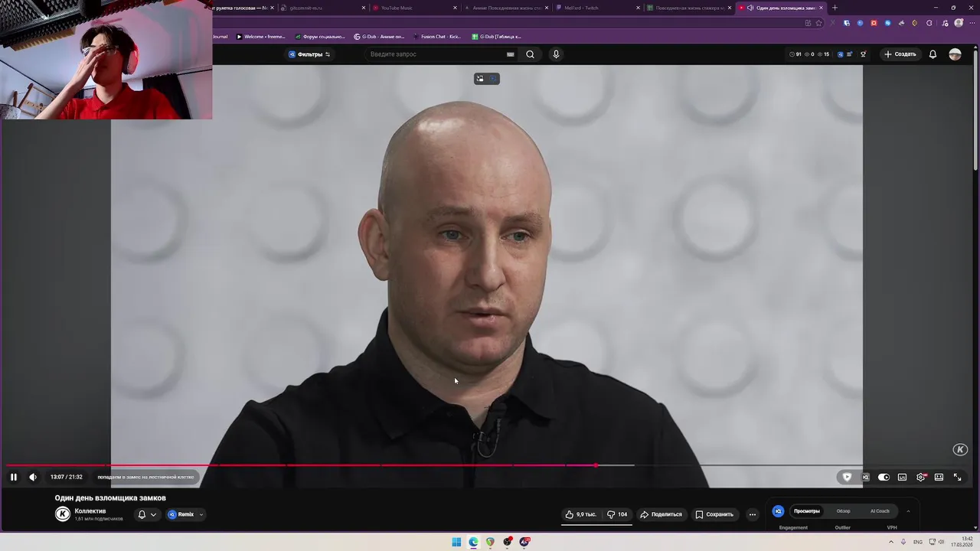The image size is (980, 551).
Task: Open the on-screen keyboard icon in search box
Action: point(510,54)
